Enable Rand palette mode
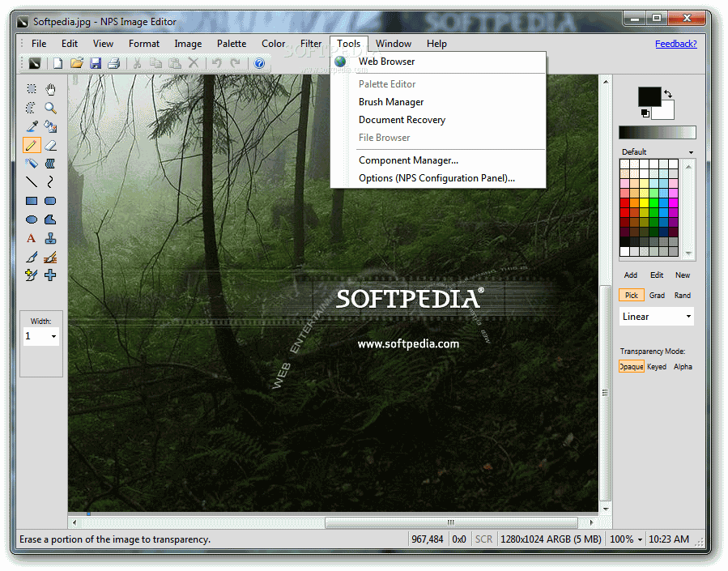The image size is (728, 571). pos(683,296)
